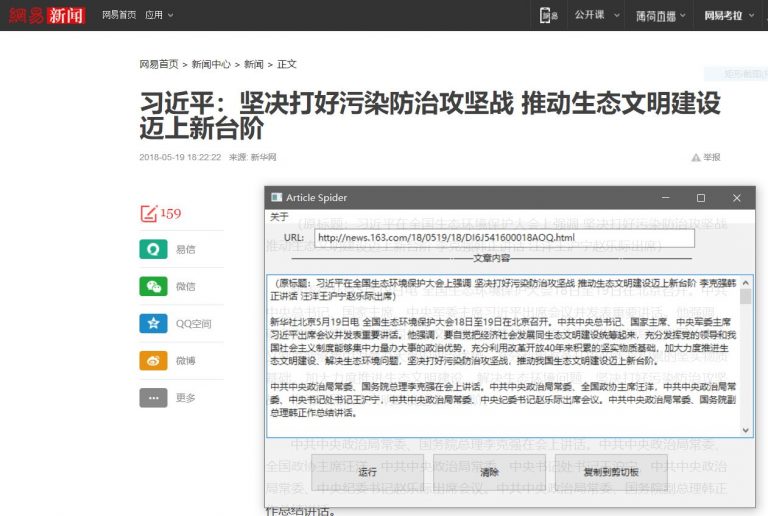Expand the 应用 dropdown in header
Viewport: 768px width, 516px height.
tap(158, 15)
